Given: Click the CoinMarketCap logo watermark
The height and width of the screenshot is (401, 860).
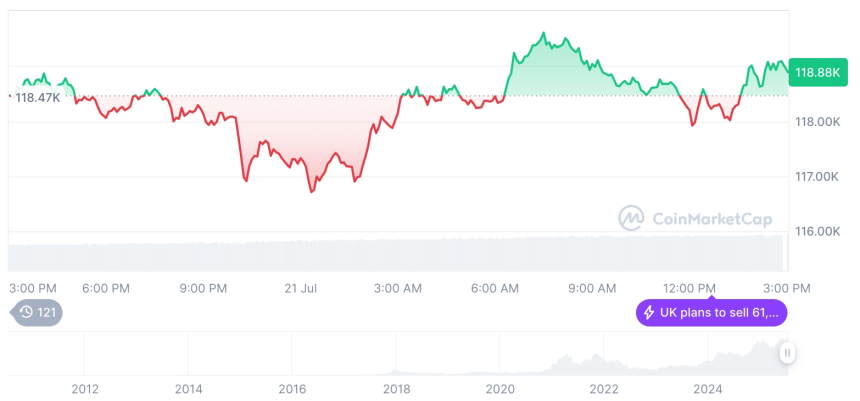Looking at the screenshot, I should pyautogui.click(x=690, y=217).
